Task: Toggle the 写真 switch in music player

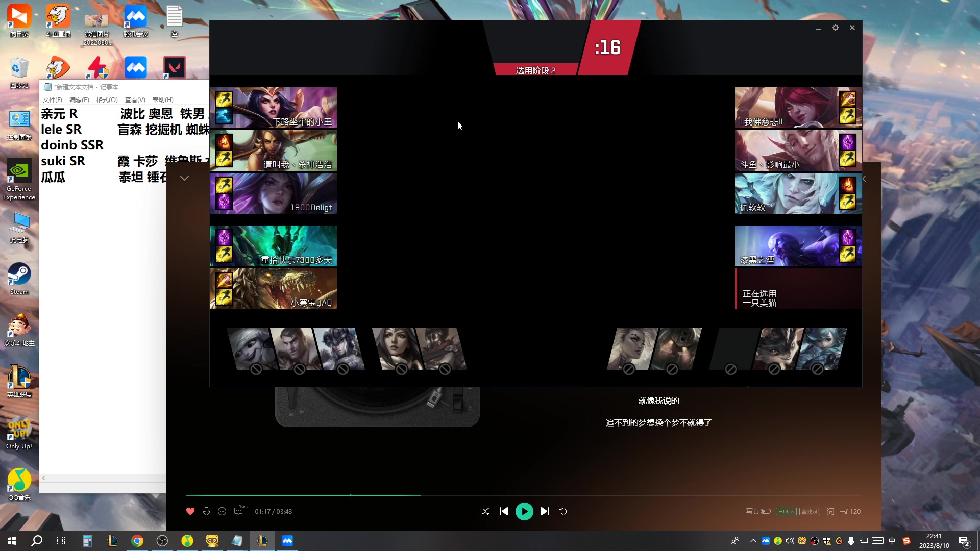Action: coord(765,511)
